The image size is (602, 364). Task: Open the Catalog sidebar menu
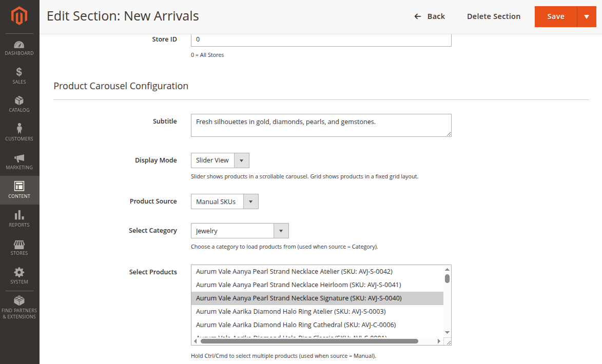tap(19, 104)
